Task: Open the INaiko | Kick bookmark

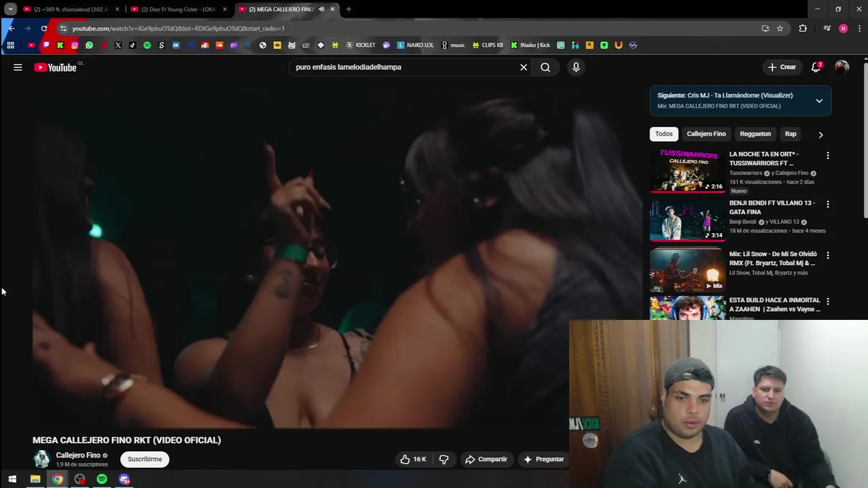Action: (x=530, y=45)
